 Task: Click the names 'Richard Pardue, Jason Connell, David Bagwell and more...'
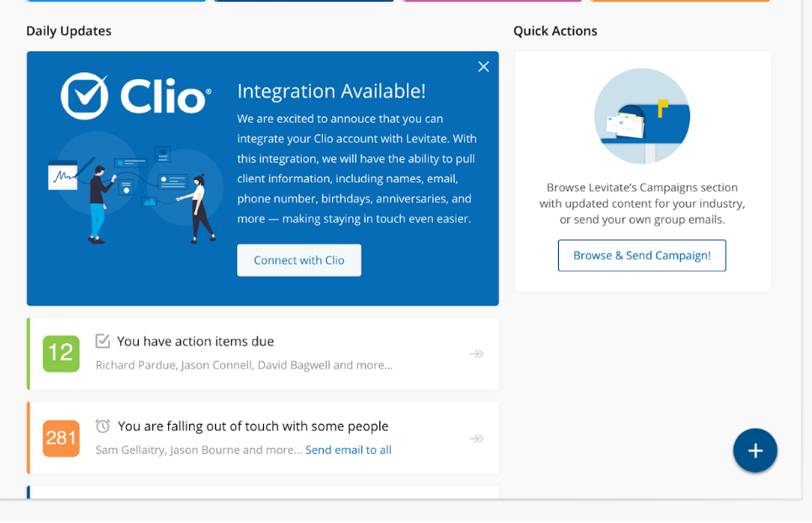tap(244, 365)
